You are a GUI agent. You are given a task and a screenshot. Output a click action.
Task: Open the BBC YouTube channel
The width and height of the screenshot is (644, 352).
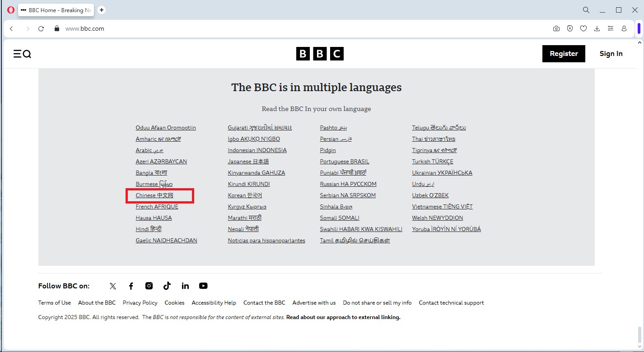tap(203, 286)
